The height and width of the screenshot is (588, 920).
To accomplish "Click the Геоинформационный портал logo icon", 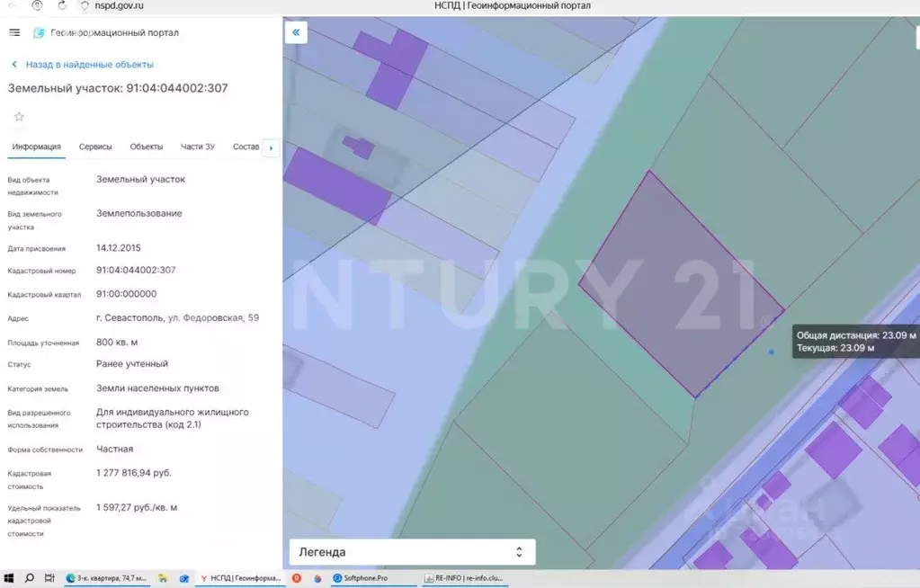I will click(39, 33).
